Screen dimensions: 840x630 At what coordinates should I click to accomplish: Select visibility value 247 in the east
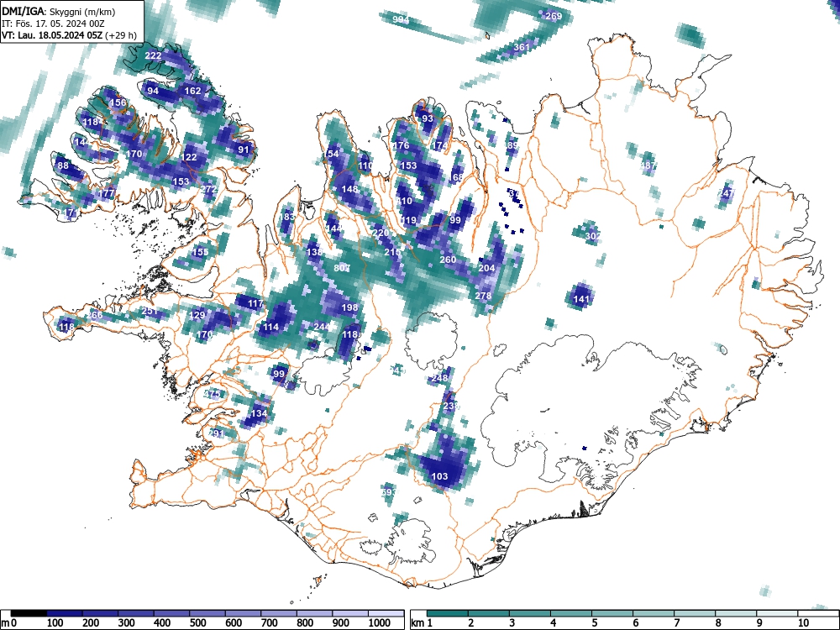pos(727,193)
